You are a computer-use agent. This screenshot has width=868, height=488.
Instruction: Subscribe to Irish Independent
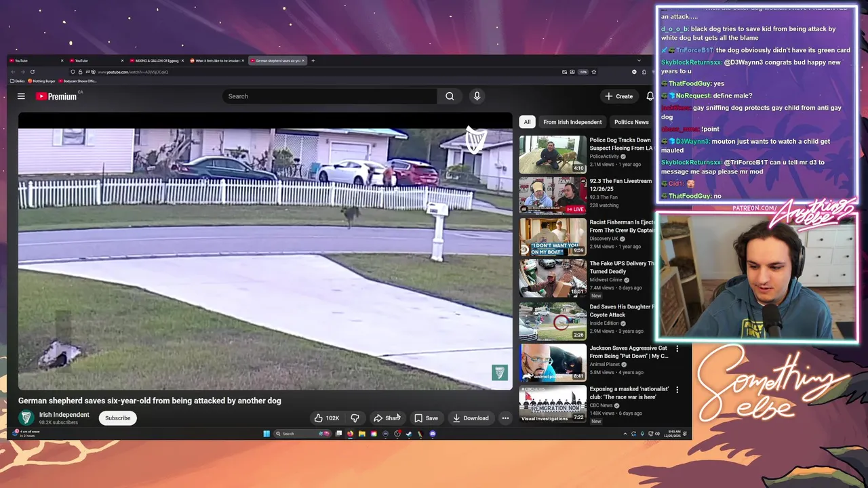click(x=117, y=418)
